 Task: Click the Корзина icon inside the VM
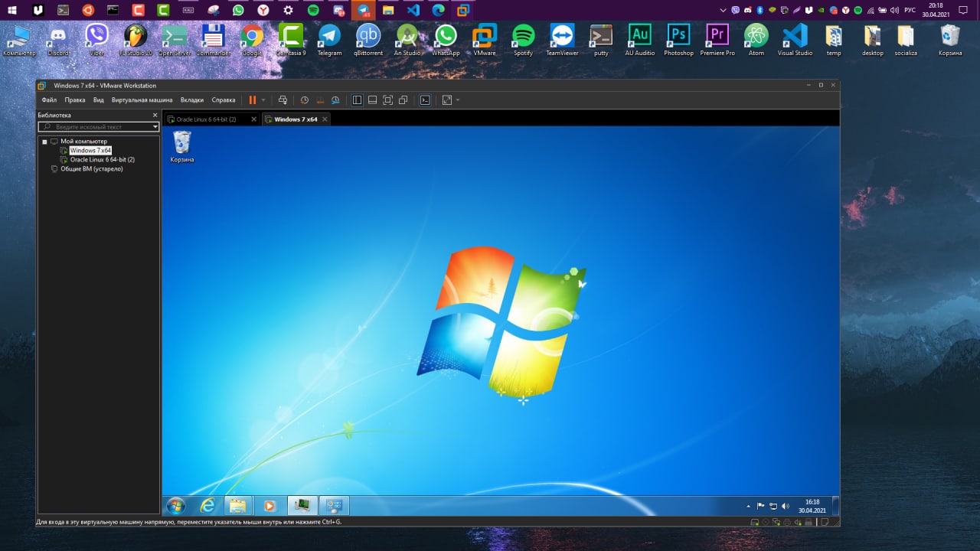coord(182,147)
